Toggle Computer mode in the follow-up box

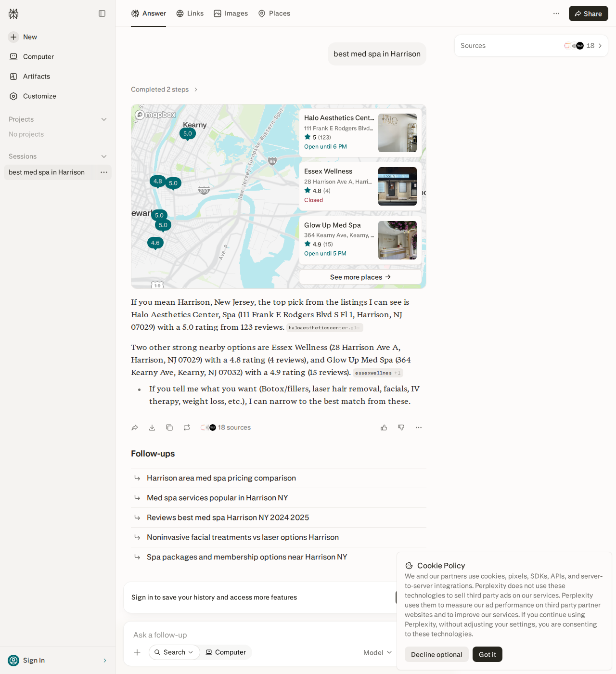click(226, 652)
